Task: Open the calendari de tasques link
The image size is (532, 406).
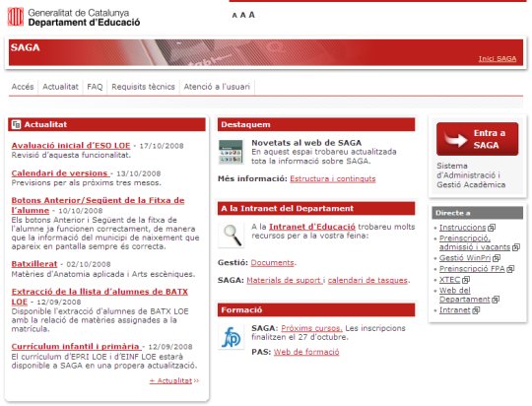Action: click(x=367, y=281)
